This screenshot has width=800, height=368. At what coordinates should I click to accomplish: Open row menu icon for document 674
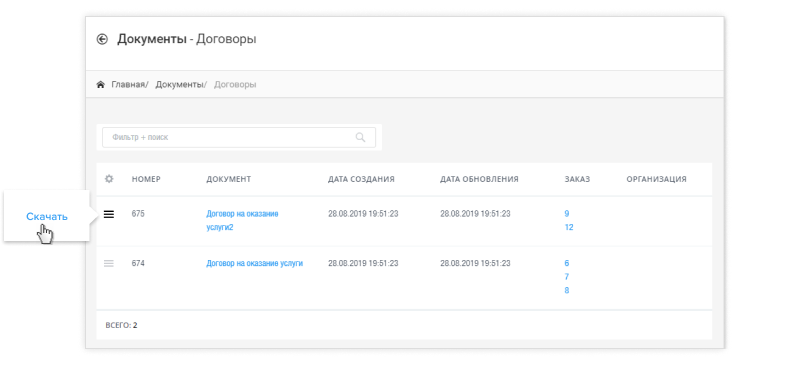point(109,264)
